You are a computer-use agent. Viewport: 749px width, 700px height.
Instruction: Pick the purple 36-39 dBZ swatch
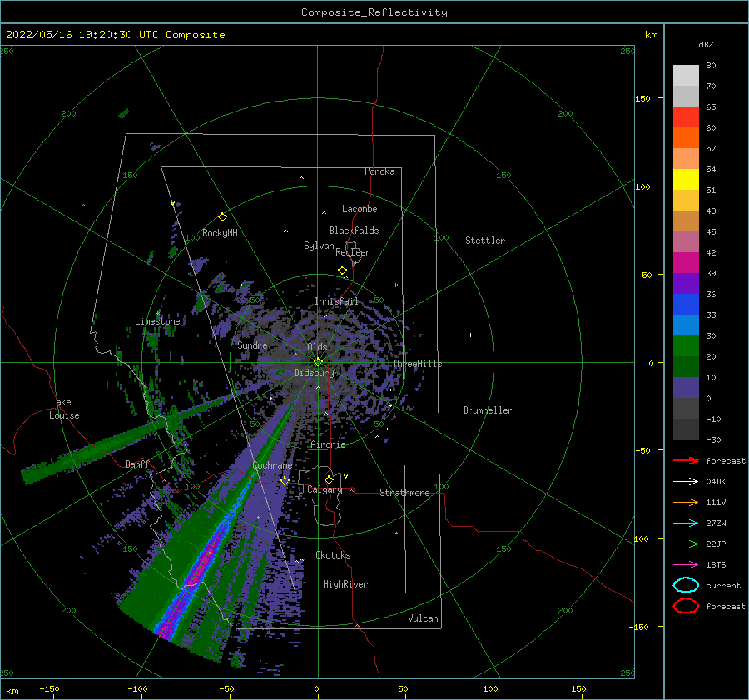coord(686,284)
